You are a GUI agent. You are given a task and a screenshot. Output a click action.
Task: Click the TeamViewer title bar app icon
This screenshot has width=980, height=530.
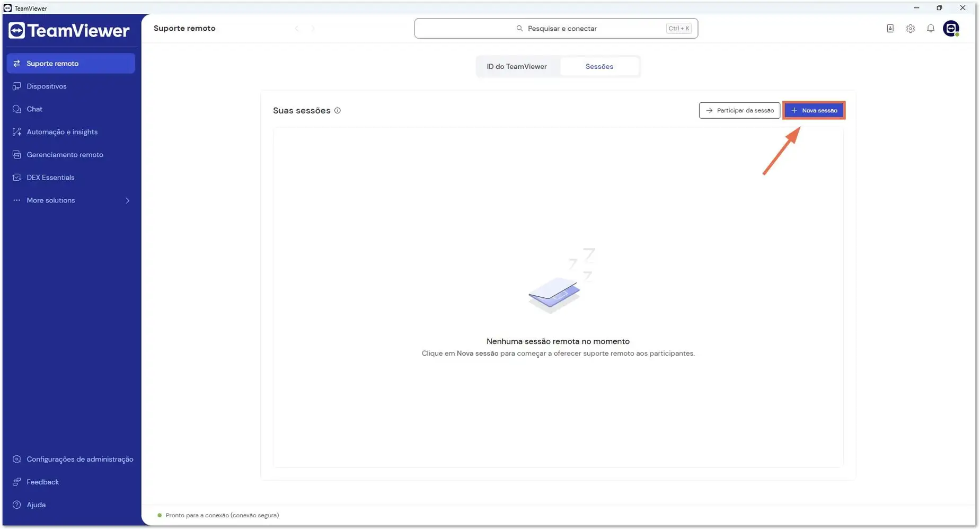[x=7, y=8]
